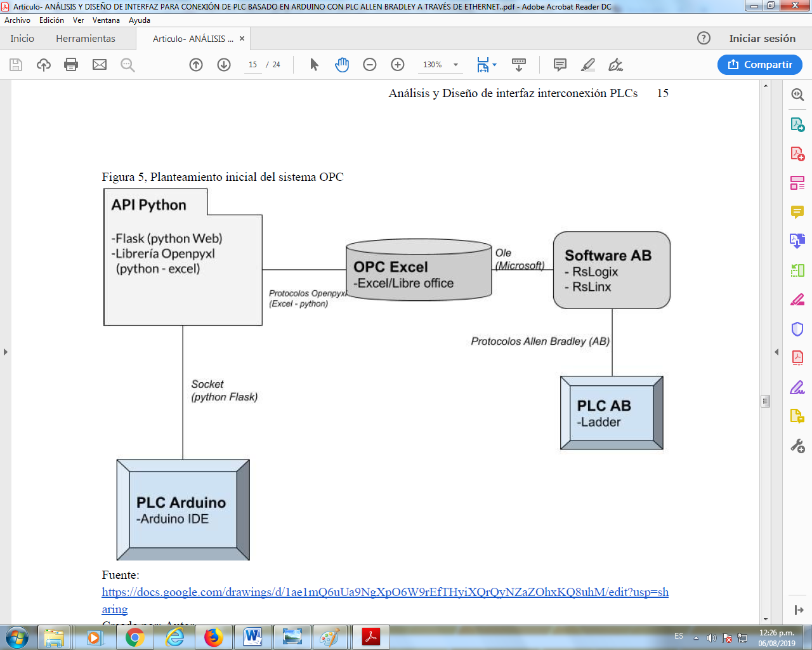Screen dimensions: 812x650
Task: Zoom out with the minus icon
Action: [370, 65]
